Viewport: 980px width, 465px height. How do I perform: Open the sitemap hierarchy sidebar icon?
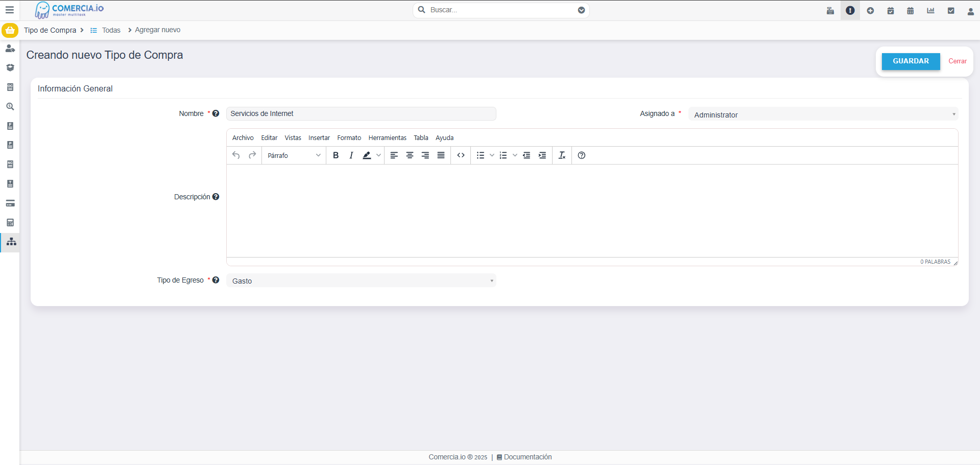click(x=11, y=242)
